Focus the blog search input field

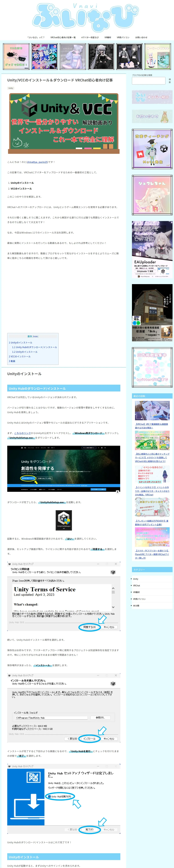[148, 81]
